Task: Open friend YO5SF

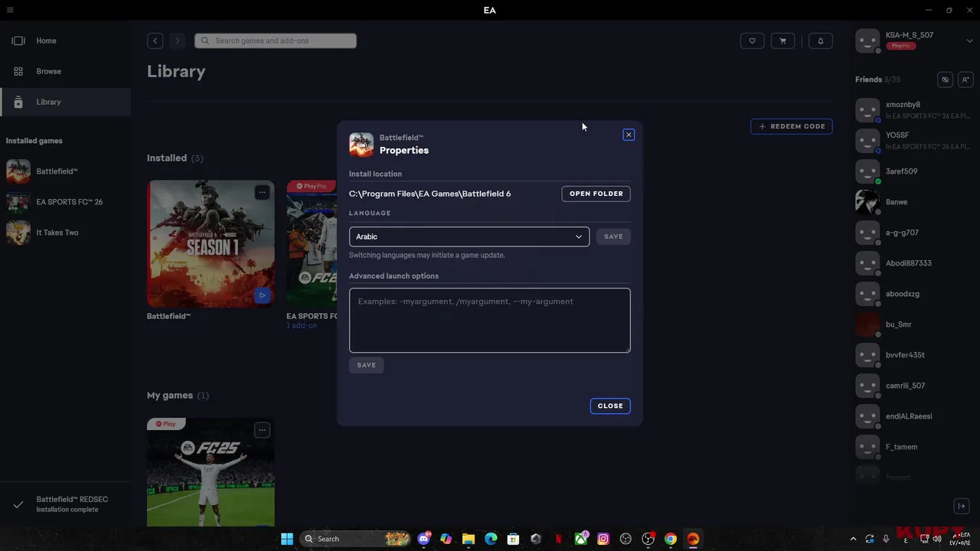Action: [x=914, y=141]
